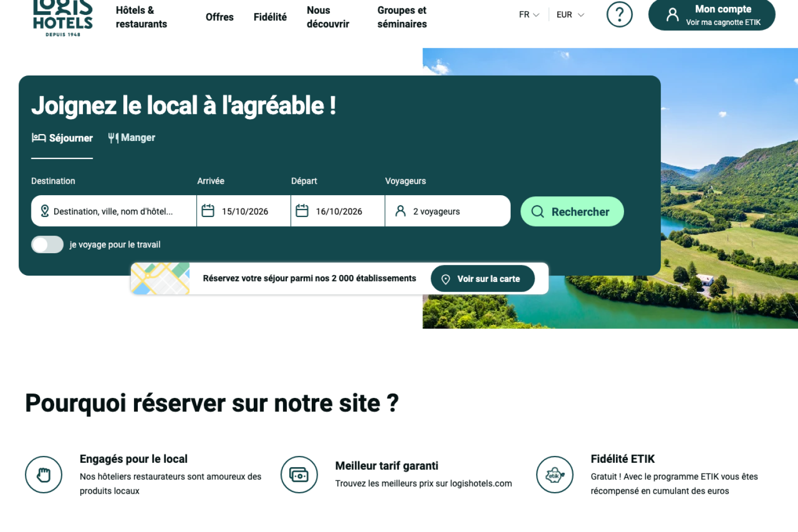Switch to the Séjourner tab
This screenshot has width=798, height=532.
click(62, 138)
